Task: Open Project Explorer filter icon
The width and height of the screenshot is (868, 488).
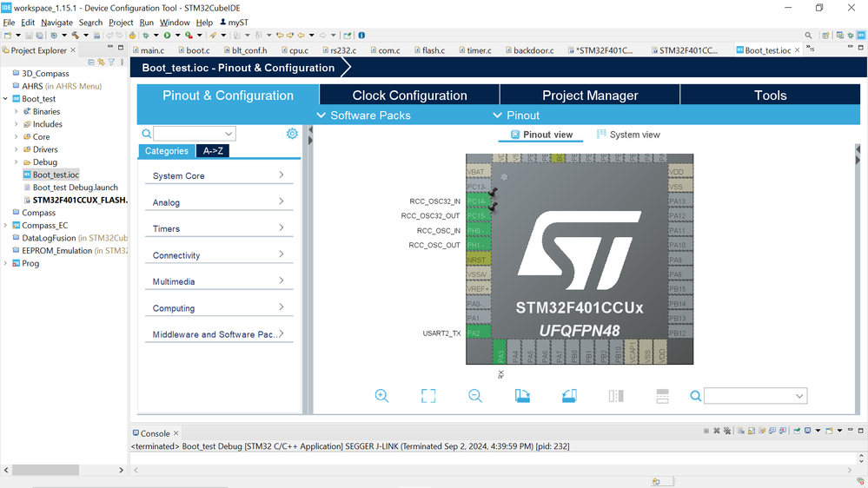Action: 111,62
